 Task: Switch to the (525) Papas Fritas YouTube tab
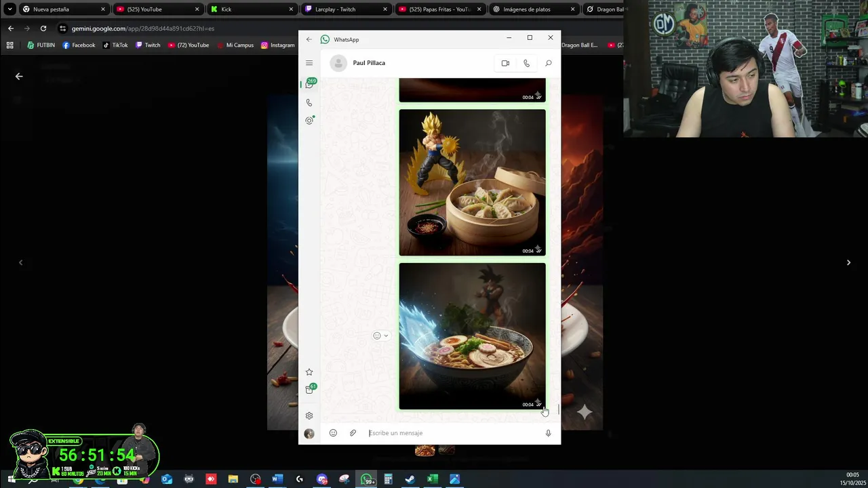pos(438,9)
